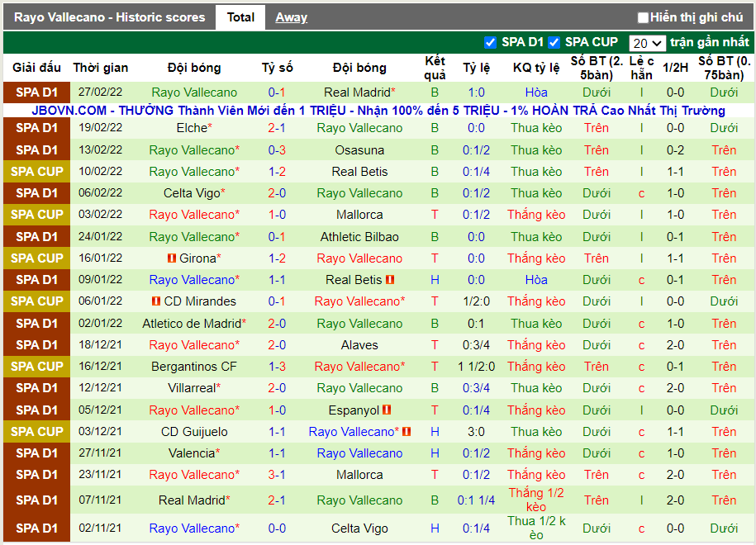Uncheck the SPA CUP league filter

[x=554, y=42]
